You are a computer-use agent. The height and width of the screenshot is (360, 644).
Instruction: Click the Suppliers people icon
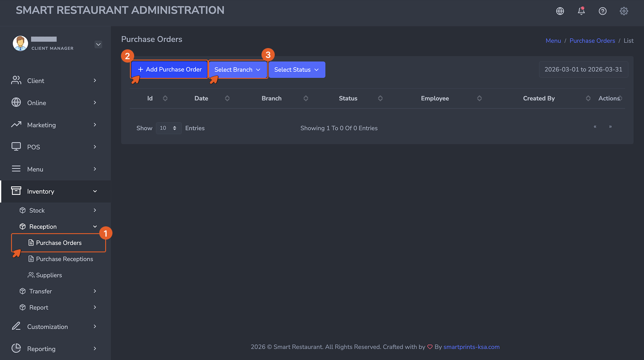(31, 275)
